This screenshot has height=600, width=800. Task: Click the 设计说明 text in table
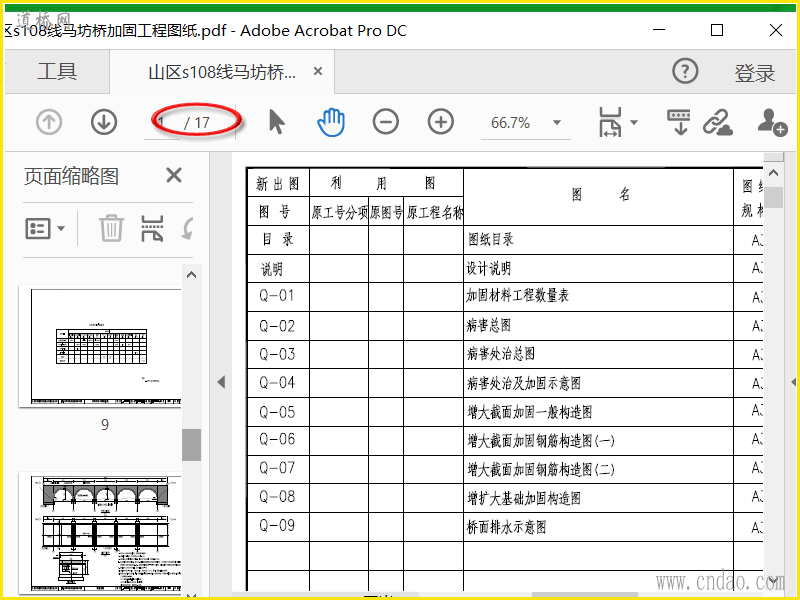tap(489, 268)
